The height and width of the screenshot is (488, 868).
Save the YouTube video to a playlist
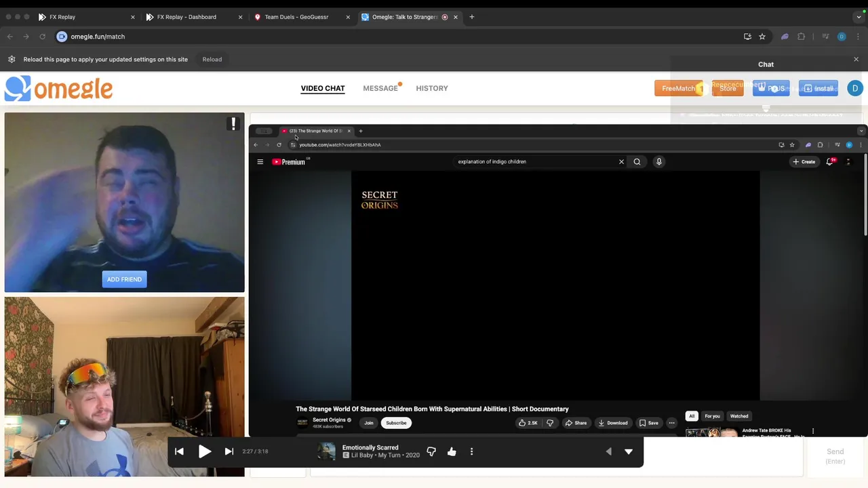click(649, 423)
